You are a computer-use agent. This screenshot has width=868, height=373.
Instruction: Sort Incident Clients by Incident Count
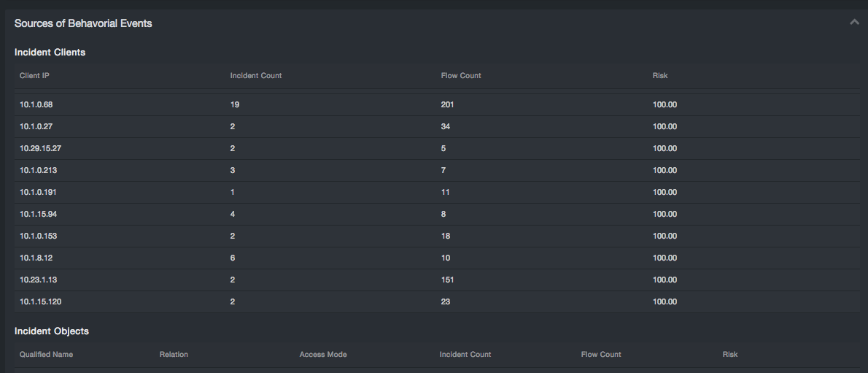256,76
